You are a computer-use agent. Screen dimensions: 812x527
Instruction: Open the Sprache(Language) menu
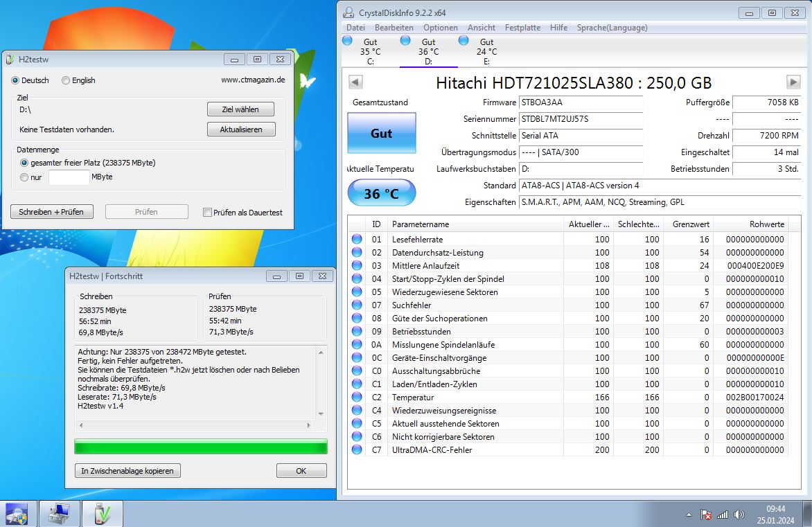(612, 28)
